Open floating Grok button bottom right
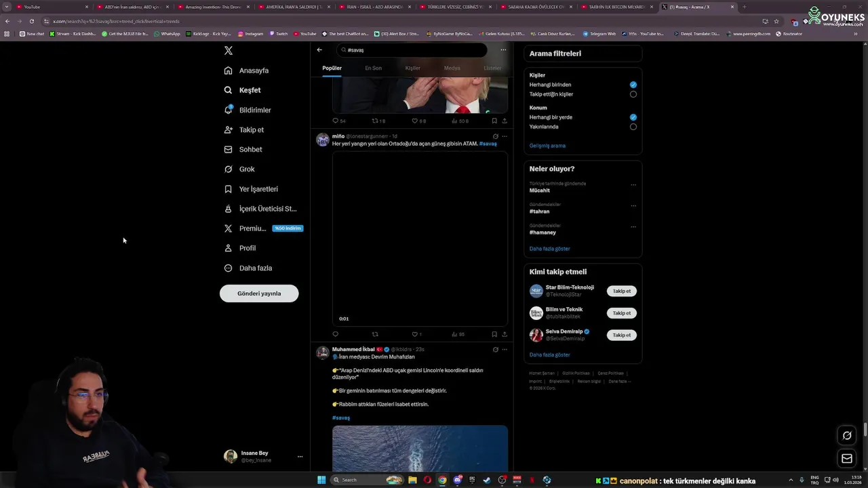This screenshot has width=868, height=488. [x=847, y=436]
